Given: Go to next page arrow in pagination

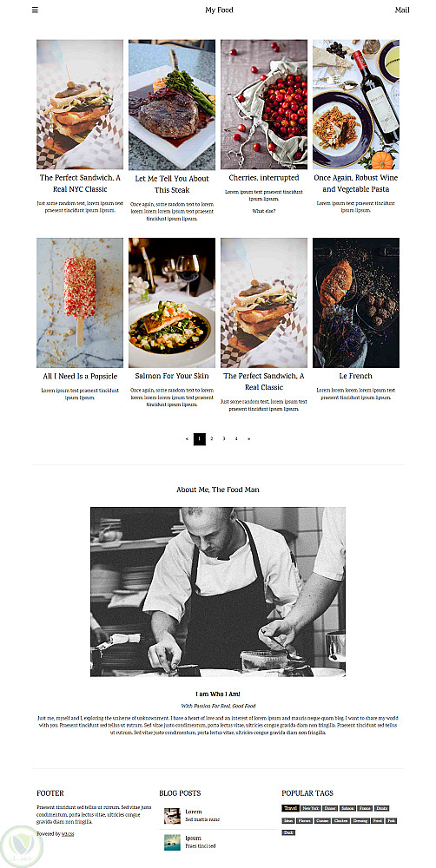Looking at the screenshot, I should [248, 439].
